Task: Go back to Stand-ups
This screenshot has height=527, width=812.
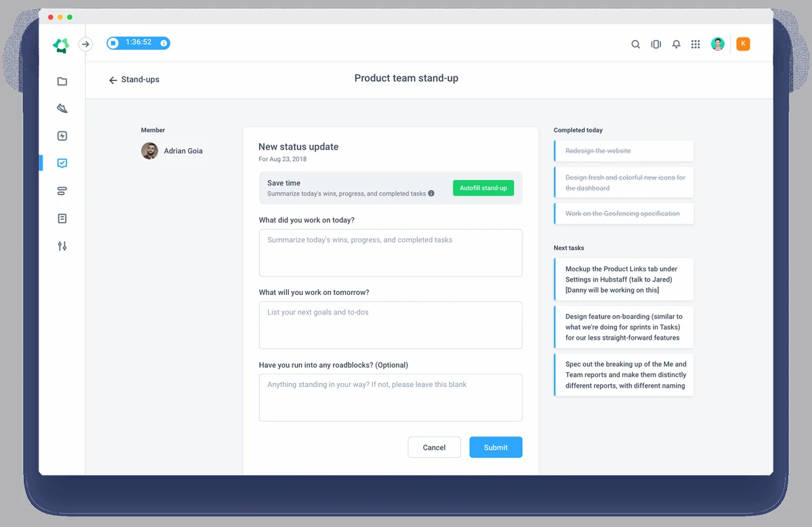Action: pos(134,80)
